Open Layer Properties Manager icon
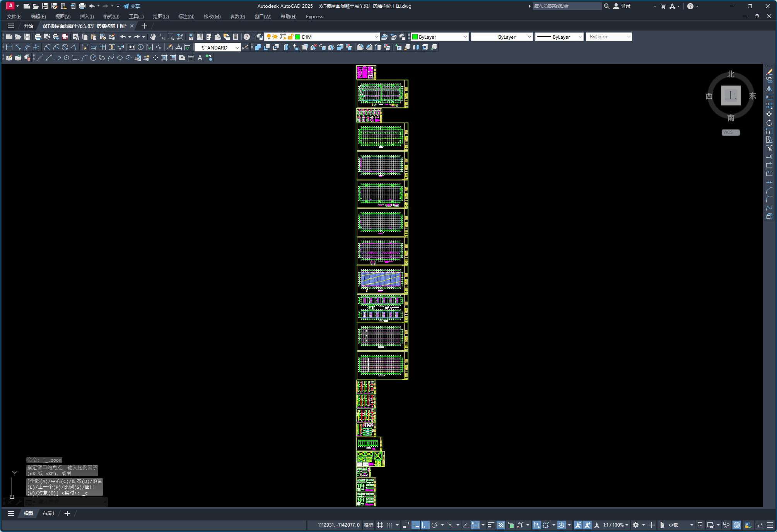The image size is (777, 532). (x=260, y=37)
